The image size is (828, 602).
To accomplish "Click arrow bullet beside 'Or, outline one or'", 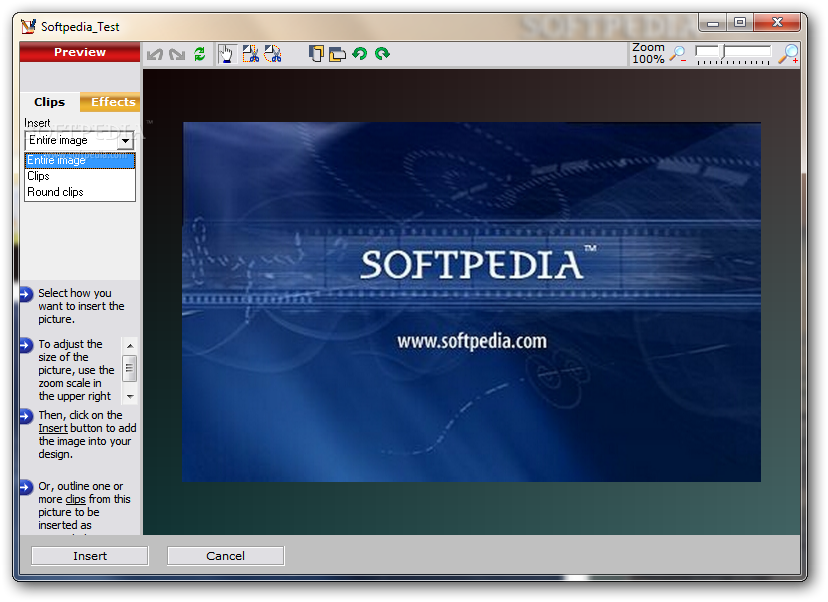I will click(26, 487).
